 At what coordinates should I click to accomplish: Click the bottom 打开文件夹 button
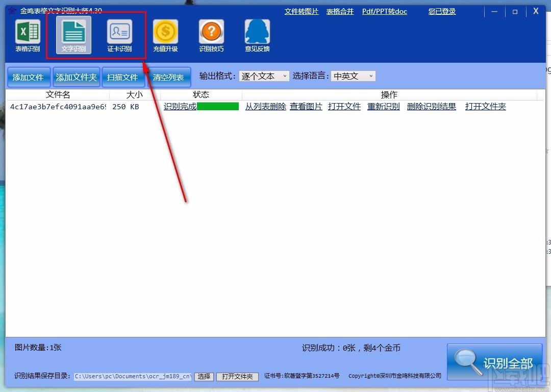pos(238,377)
